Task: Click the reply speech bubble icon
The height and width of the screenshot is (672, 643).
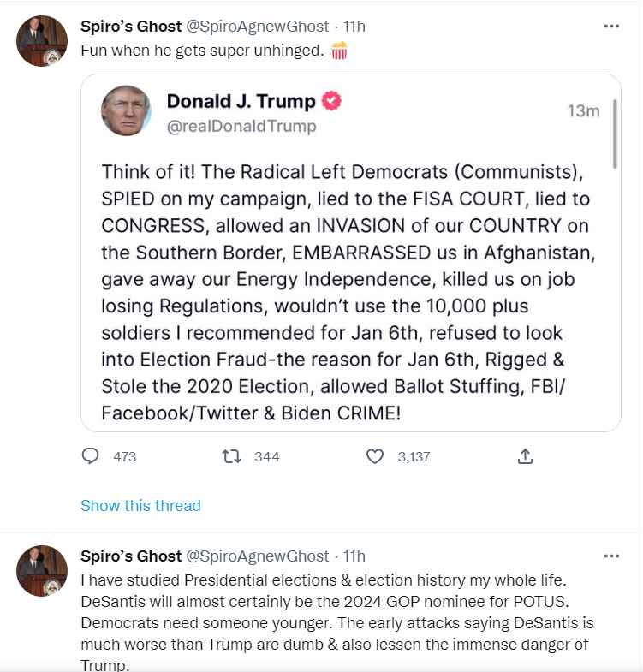Action: [x=91, y=456]
